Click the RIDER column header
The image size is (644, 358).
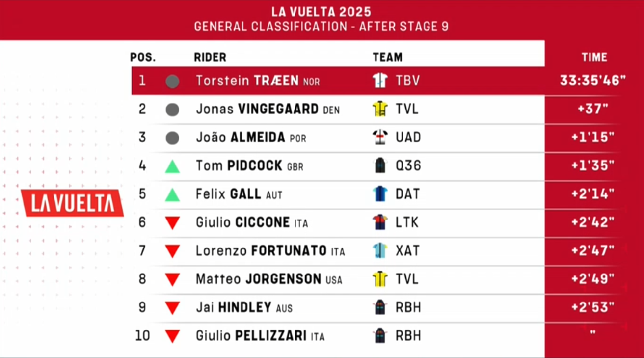210,57
